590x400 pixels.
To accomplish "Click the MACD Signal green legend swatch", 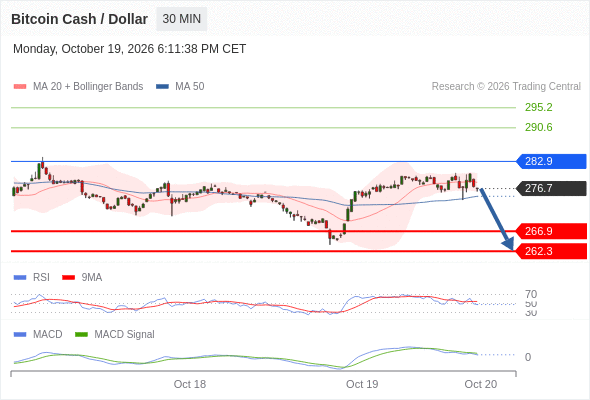I will point(81,335).
